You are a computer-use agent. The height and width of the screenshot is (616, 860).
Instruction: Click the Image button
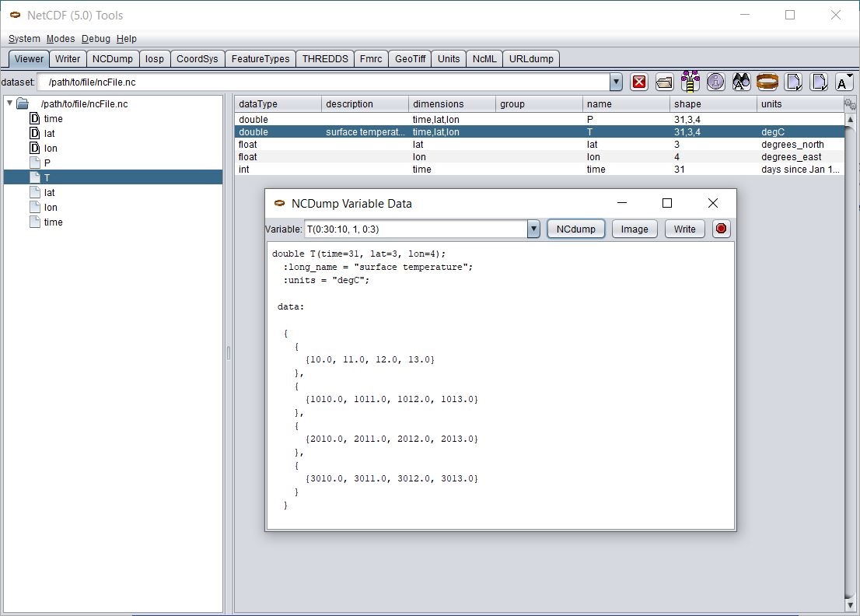pyautogui.click(x=635, y=229)
